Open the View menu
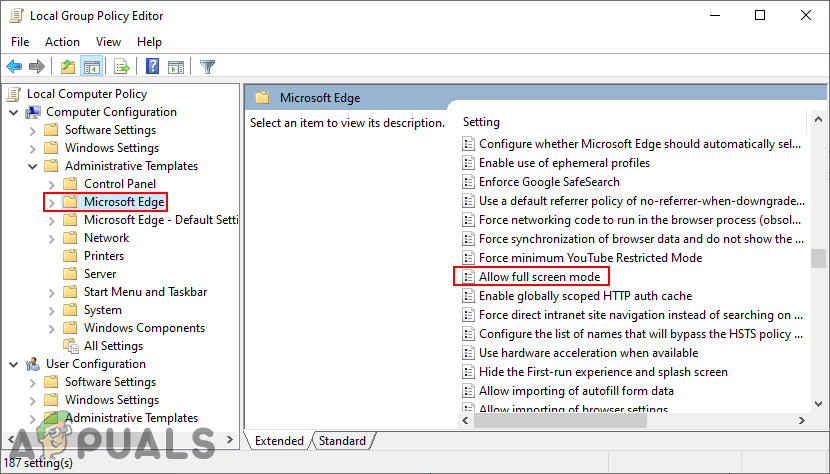The height and width of the screenshot is (474, 830). (108, 42)
